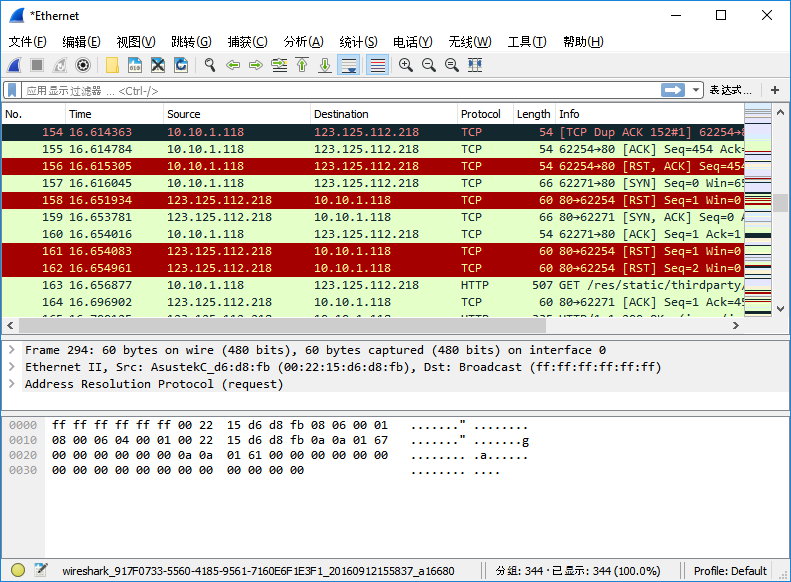
Task: Open display filter history dropdown
Action: tap(696, 90)
